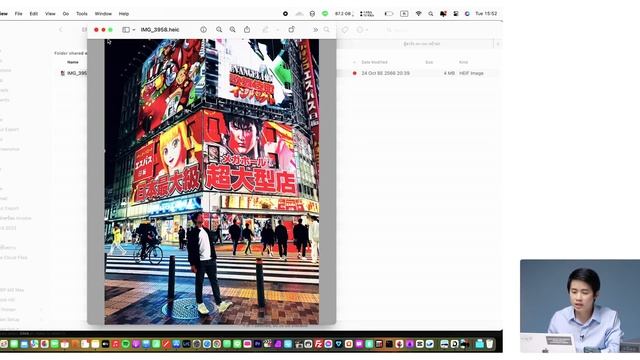Open Premiere Pro from the Dock
The width and height of the screenshot is (640, 360).
tap(258, 344)
